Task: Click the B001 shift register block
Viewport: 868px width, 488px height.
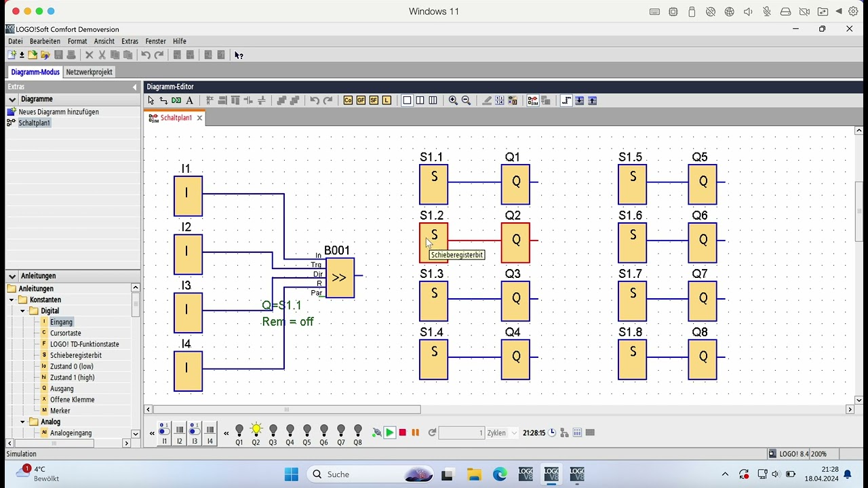Action: coord(340,277)
